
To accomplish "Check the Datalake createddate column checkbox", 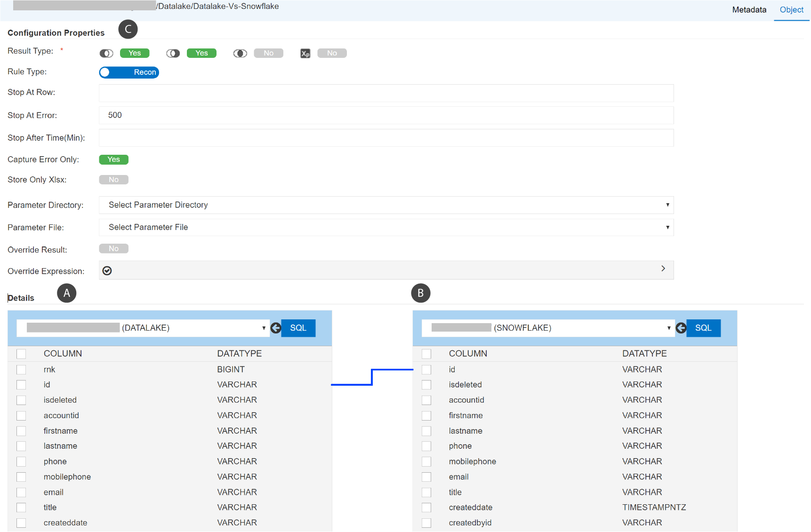I will (x=21, y=523).
